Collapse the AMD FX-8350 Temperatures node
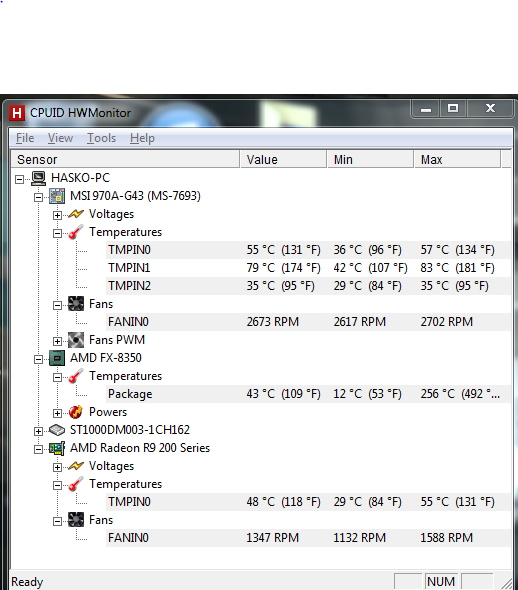This screenshot has height=590, width=518. pos(57,377)
